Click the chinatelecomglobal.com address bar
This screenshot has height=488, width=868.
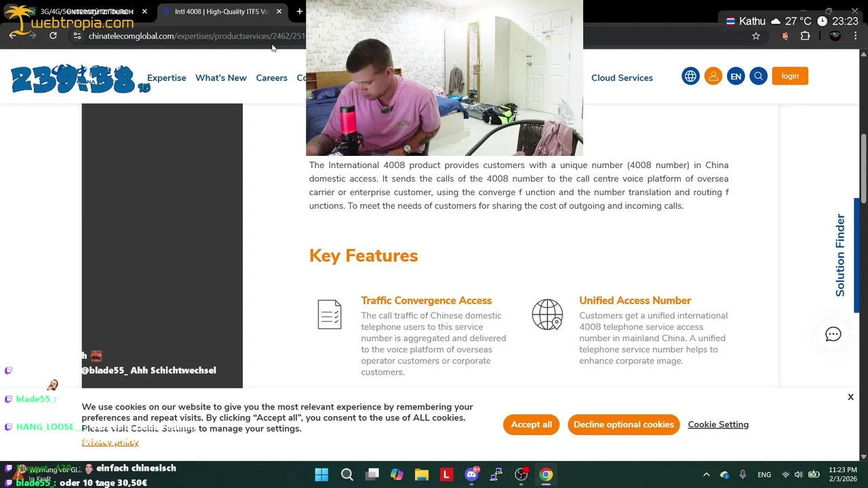click(x=197, y=36)
